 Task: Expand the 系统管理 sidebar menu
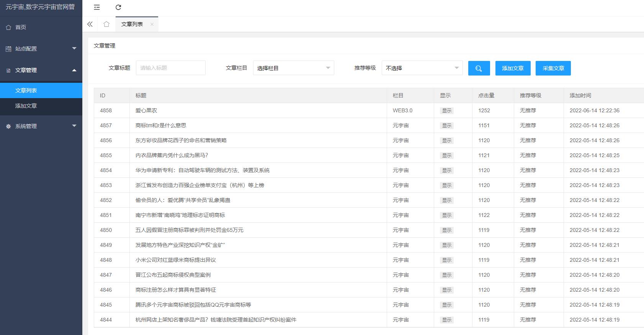(x=41, y=126)
